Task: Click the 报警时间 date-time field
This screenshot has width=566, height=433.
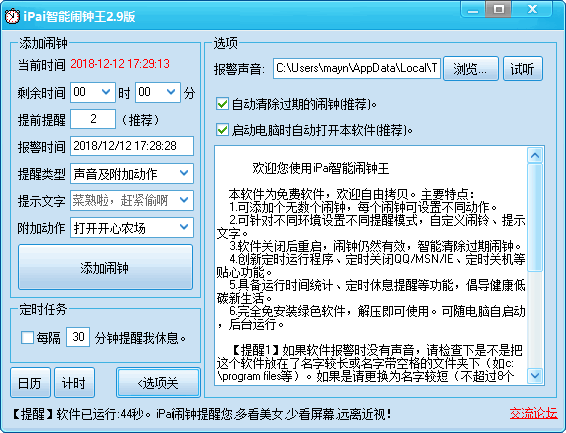Action: pos(132,146)
